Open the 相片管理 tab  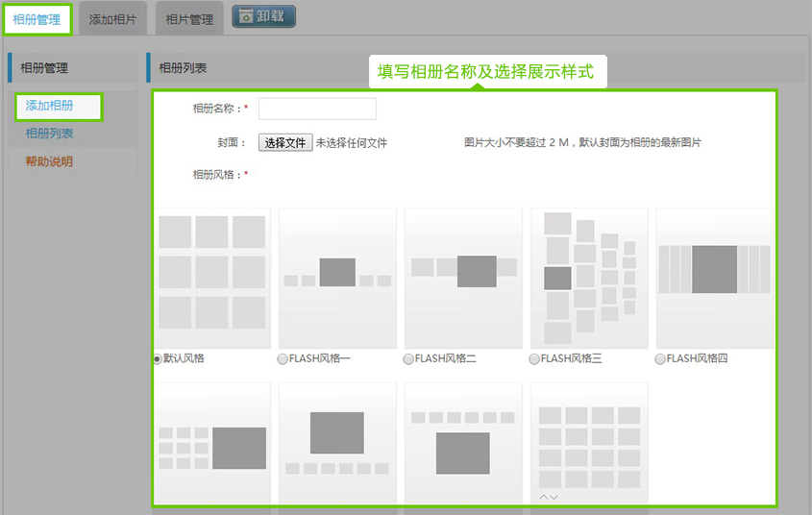click(x=189, y=19)
